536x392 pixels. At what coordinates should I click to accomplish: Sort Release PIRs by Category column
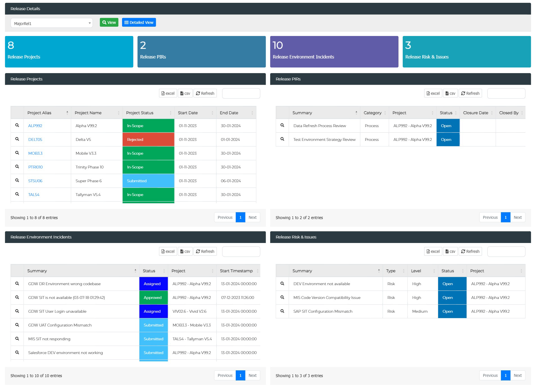pyautogui.click(x=375, y=113)
